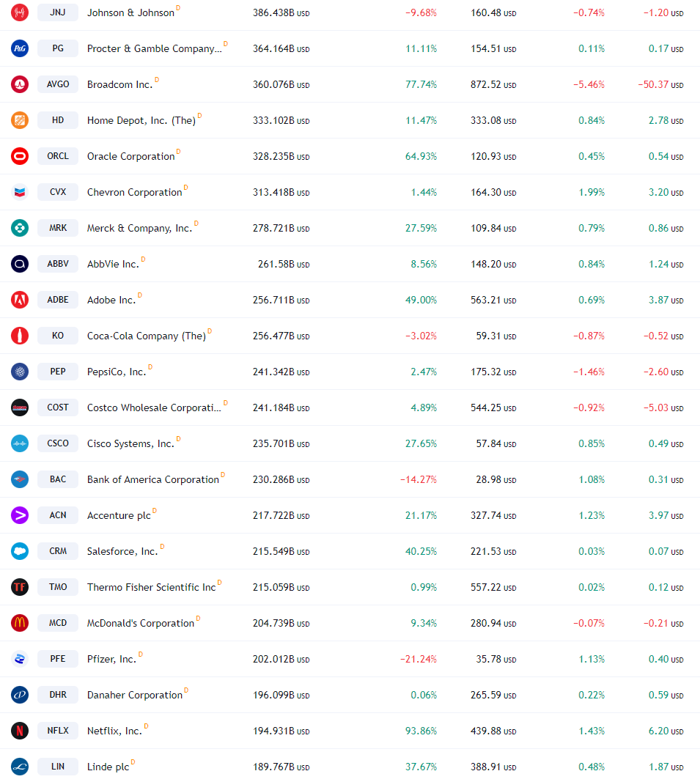Click the Procter & Gamble logo icon
This screenshot has height=782, width=700.
click(20, 48)
